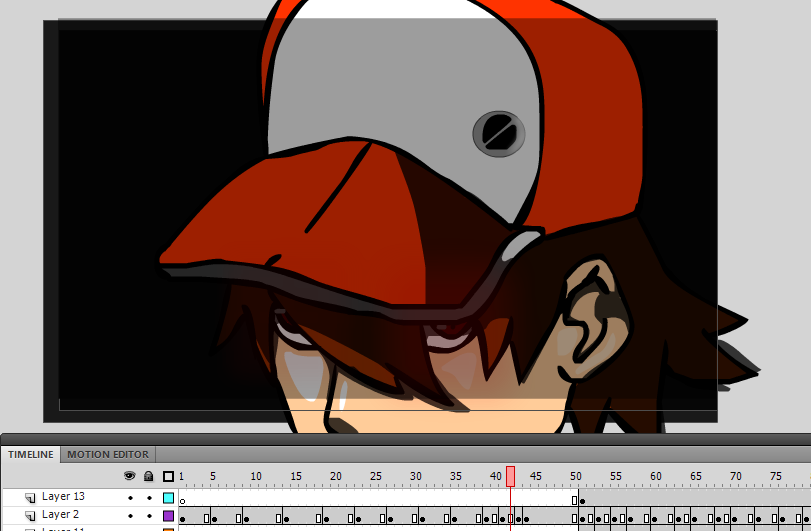Open the Motion Editor tab
The height and width of the screenshot is (531, 811).
pyautogui.click(x=108, y=454)
